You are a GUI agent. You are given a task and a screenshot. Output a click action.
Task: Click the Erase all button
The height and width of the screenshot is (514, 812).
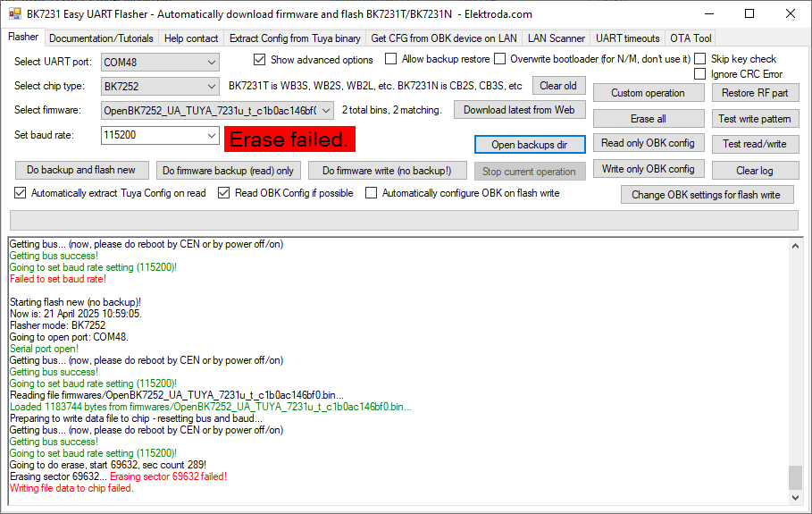(x=649, y=119)
